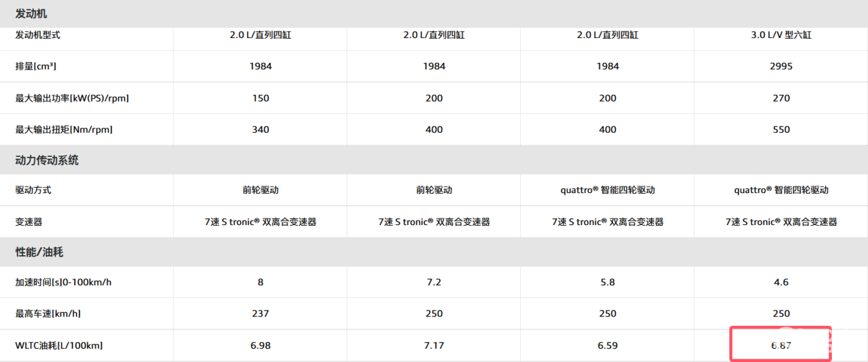
Task: Click the 排量[cm³] row label
Action: point(35,66)
